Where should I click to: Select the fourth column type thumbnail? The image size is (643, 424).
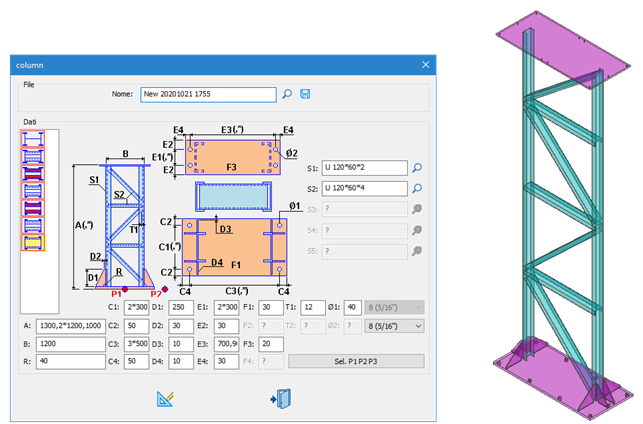[33, 191]
